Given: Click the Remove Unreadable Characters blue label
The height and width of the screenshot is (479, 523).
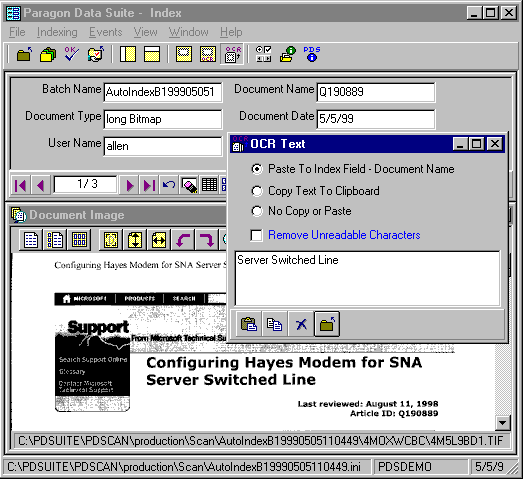Looking at the screenshot, I should point(344,235).
